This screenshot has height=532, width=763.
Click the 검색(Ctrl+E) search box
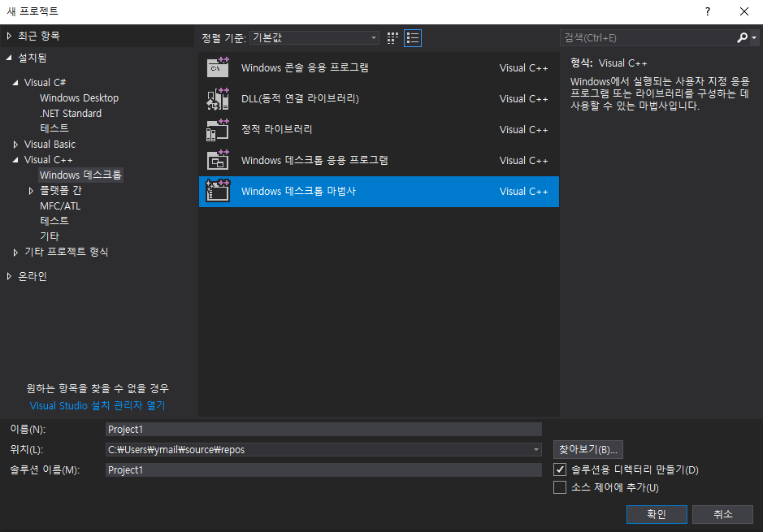coord(648,38)
